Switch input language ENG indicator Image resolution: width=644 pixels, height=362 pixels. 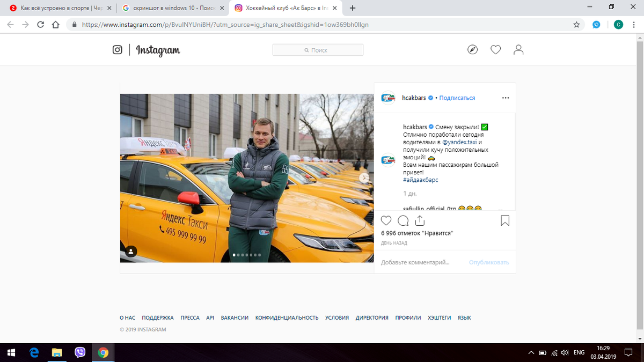579,352
